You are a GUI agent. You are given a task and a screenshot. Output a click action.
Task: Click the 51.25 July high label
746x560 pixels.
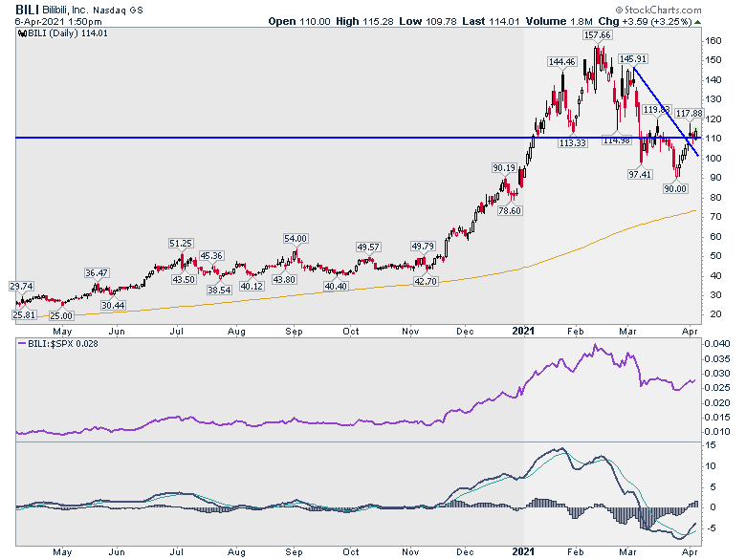coord(181,244)
